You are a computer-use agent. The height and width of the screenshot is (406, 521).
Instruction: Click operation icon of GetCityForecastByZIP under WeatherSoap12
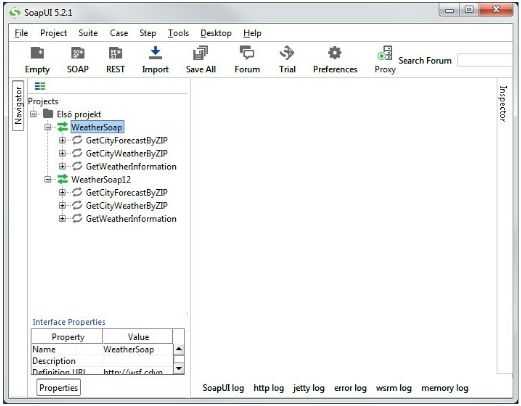77,192
